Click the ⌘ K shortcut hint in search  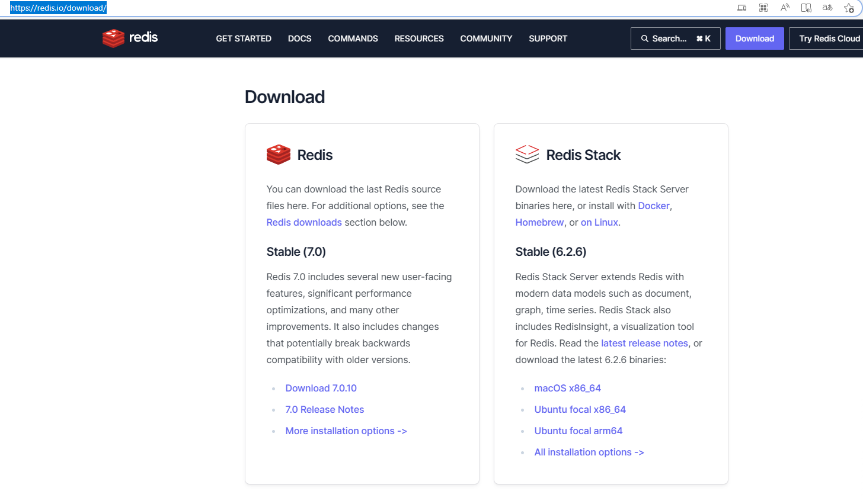(x=703, y=38)
